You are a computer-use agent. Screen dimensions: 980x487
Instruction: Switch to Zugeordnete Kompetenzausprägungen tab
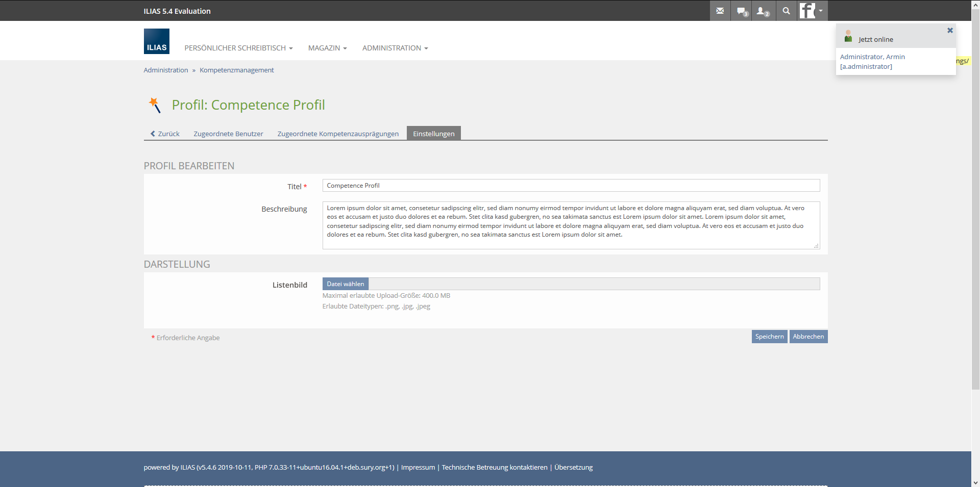pos(338,134)
